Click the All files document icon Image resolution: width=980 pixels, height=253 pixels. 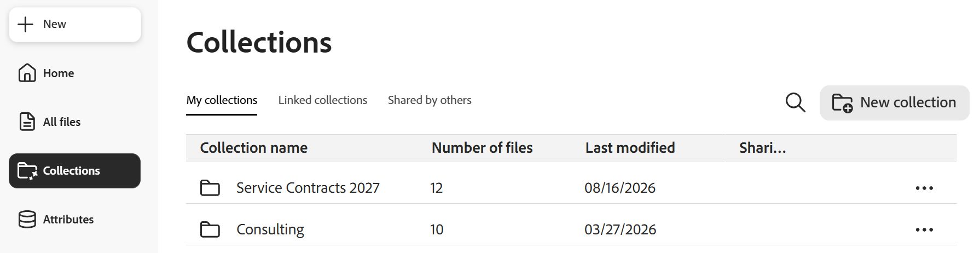coord(27,122)
